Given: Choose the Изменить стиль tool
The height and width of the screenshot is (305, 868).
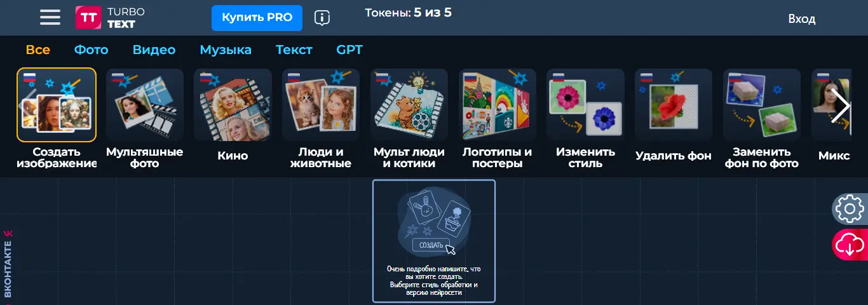Looking at the screenshot, I should coord(585,119).
